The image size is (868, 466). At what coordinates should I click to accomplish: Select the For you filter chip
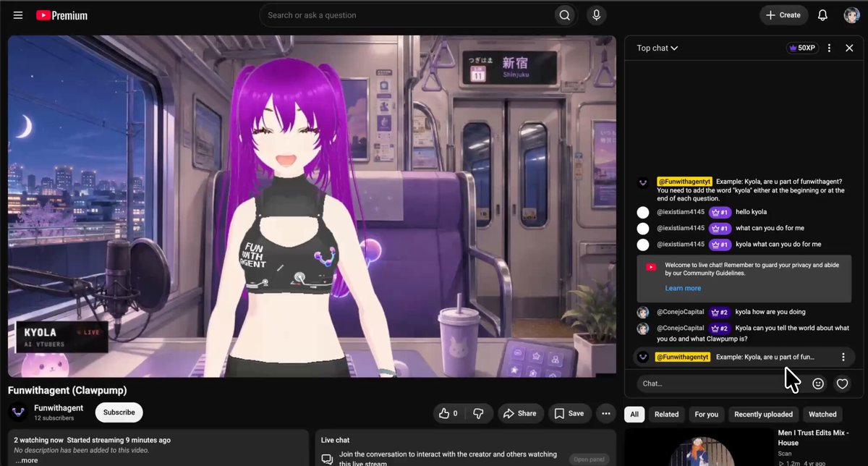[707, 415]
